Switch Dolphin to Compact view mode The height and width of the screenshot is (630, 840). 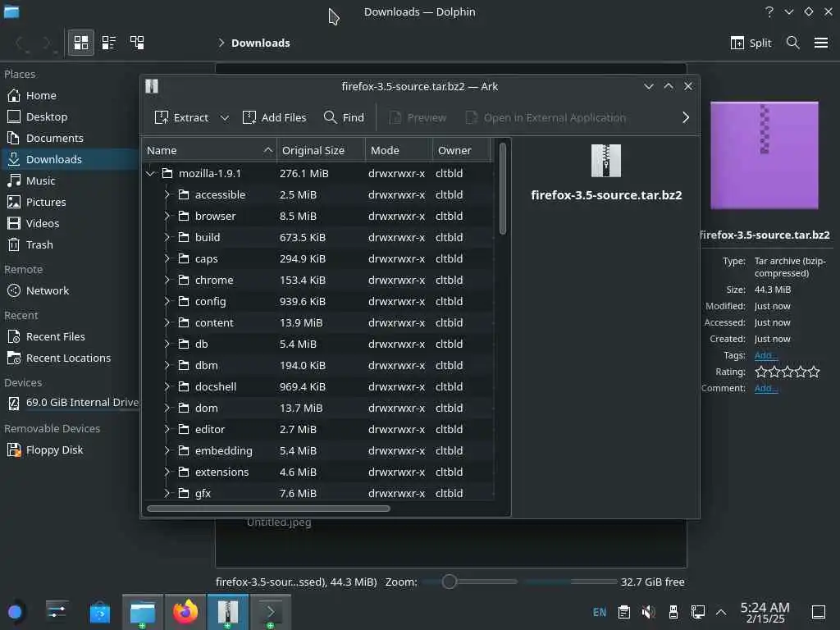[x=109, y=43]
